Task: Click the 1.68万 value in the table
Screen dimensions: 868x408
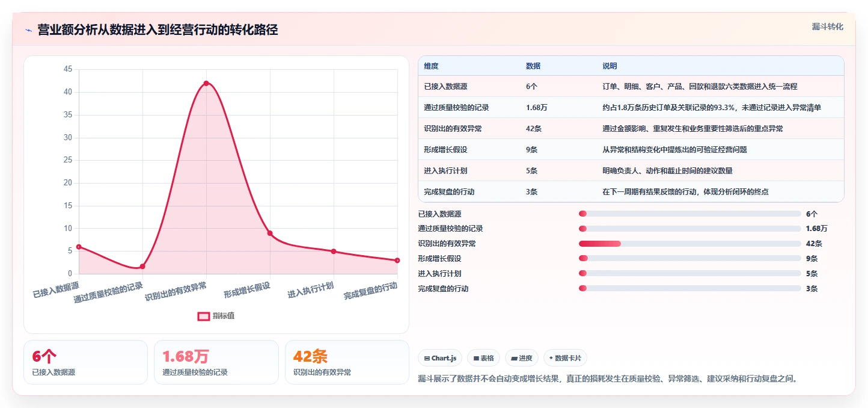Action: (536, 108)
